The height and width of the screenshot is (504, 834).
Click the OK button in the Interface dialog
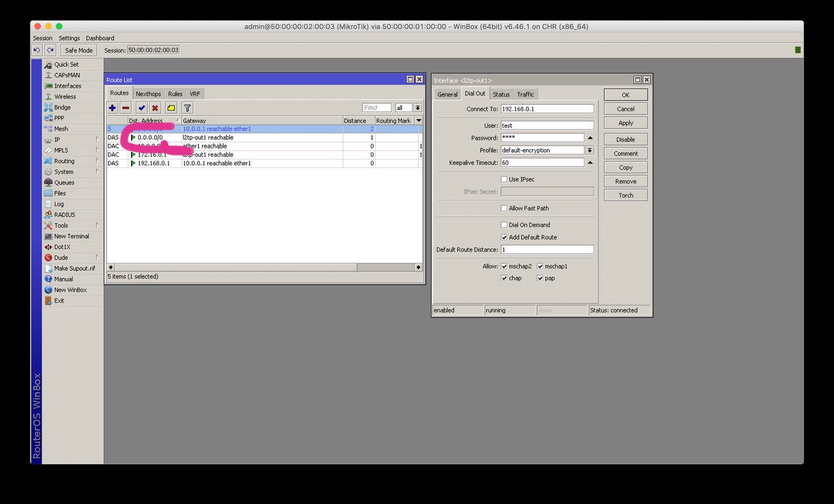[x=625, y=95]
